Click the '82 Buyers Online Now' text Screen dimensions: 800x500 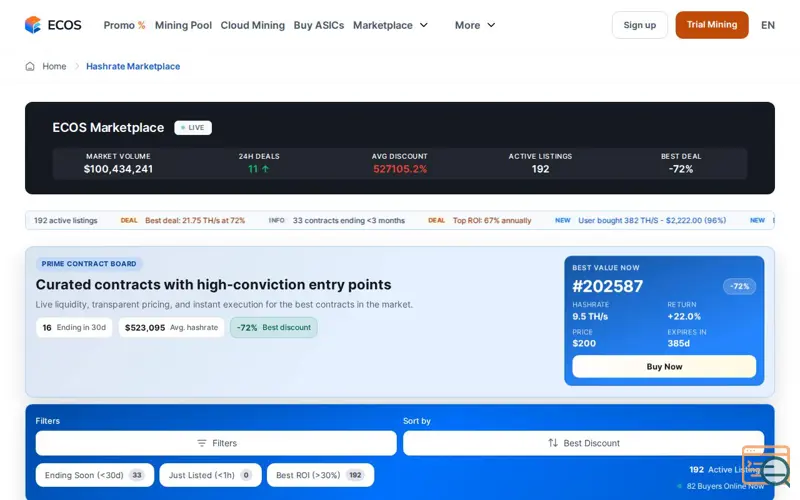tap(725, 486)
